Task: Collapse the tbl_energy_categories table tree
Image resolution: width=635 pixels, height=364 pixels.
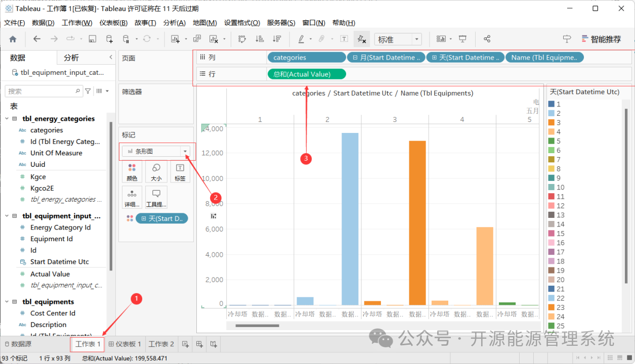Action: point(7,119)
